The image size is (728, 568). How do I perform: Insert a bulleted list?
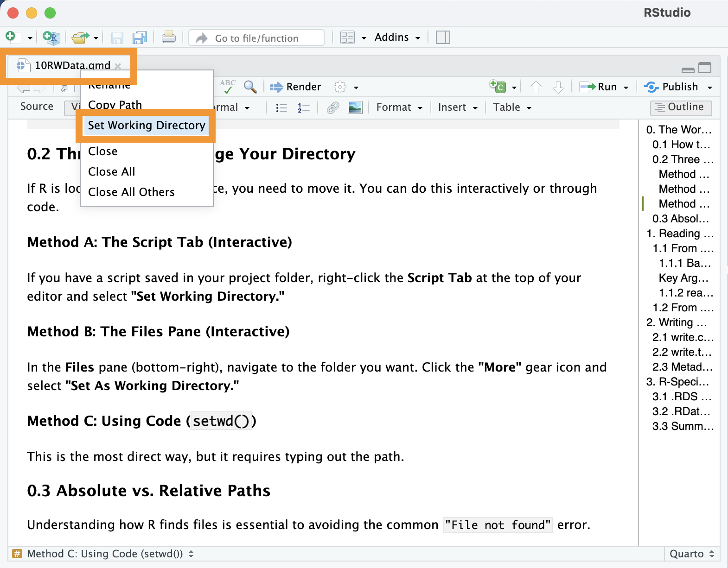click(281, 107)
